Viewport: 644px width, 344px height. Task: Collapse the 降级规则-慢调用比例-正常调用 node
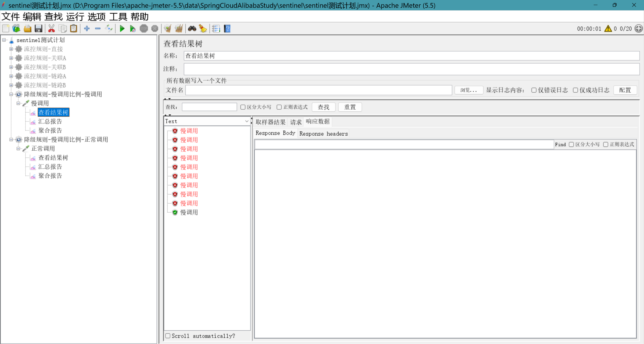point(11,140)
